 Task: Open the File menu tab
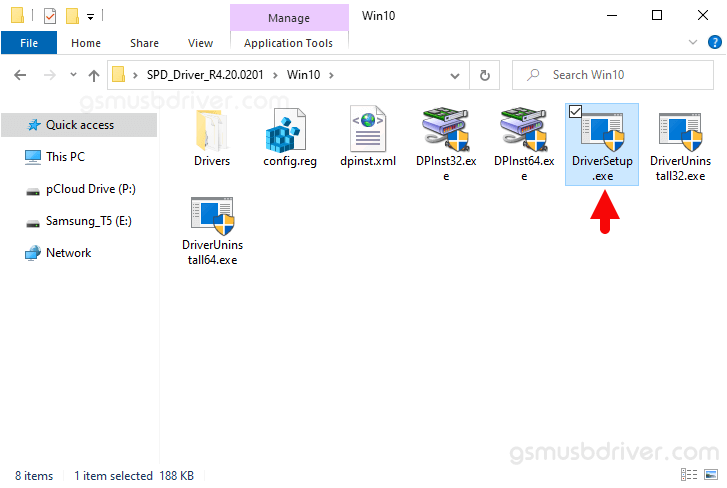click(29, 43)
